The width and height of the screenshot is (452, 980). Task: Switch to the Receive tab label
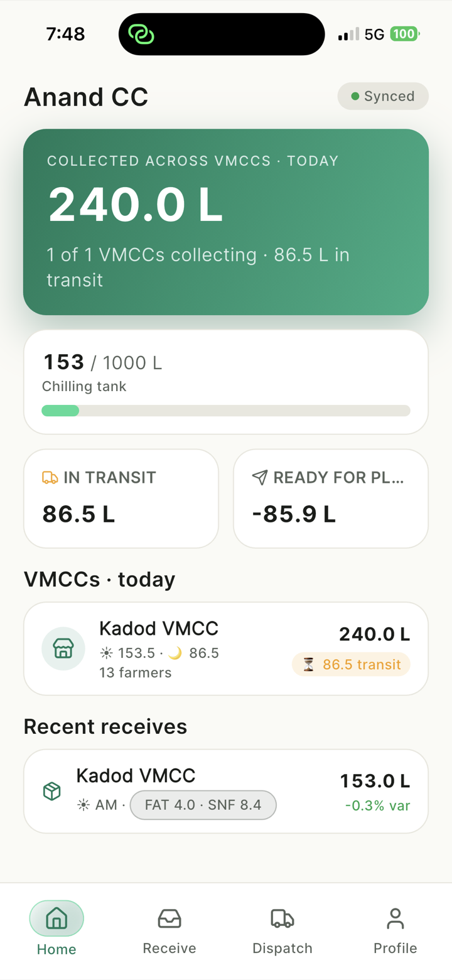(x=169, y=948)
